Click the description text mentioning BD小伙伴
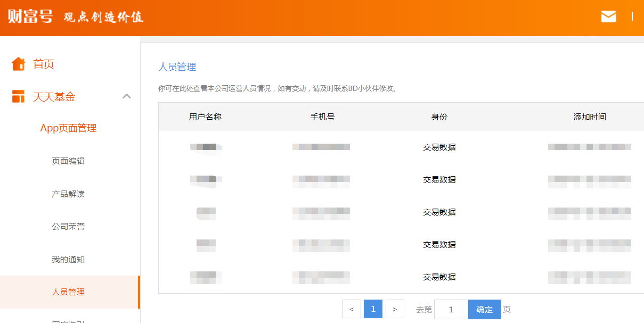The width and height of the screenshot is (644, 323). pos(278,88)
